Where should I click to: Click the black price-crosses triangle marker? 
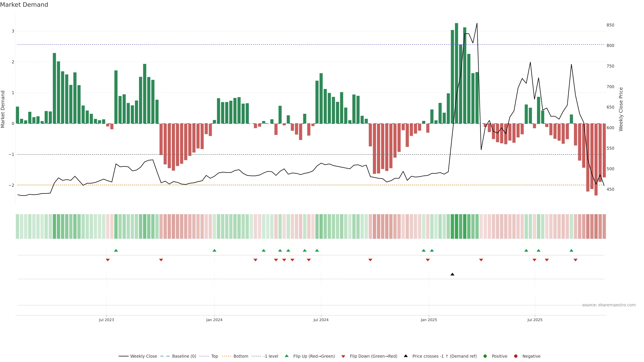(x=452, y=274)
